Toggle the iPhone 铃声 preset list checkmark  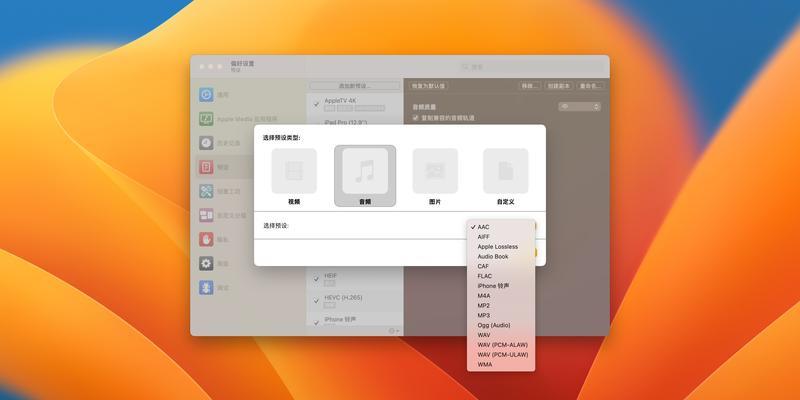click(317, 322)
